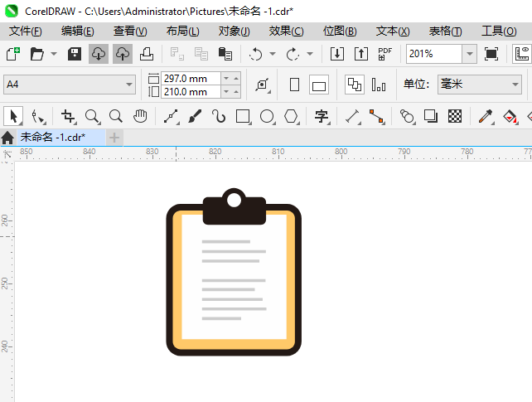This screenshot has width=532, height=402.
Task: Expand the Open file arrow dropdown
Action: pos(54,54)
